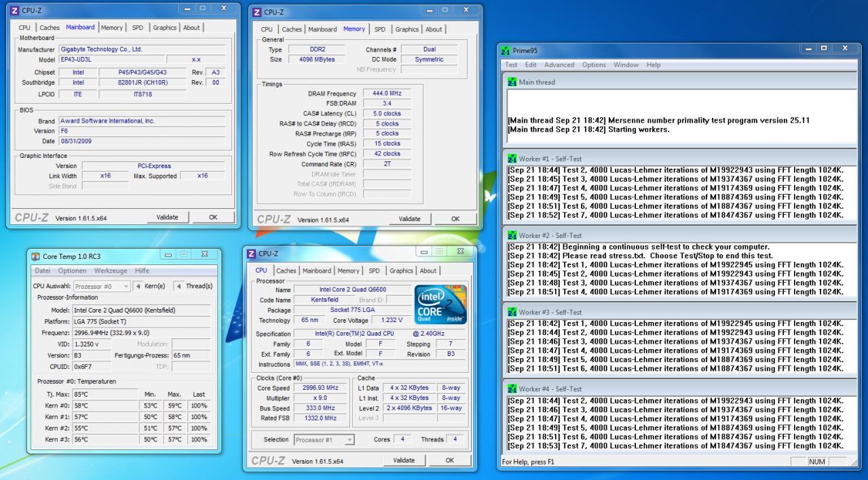Switch to Graphics tab in Mainboard CPU-Z window

164,28
